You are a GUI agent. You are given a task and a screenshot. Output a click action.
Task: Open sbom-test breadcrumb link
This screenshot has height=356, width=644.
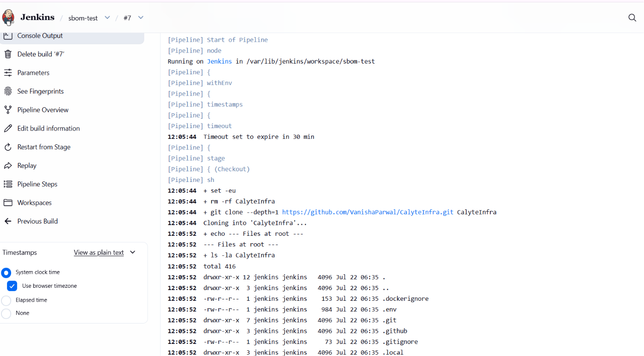[83, 18]
